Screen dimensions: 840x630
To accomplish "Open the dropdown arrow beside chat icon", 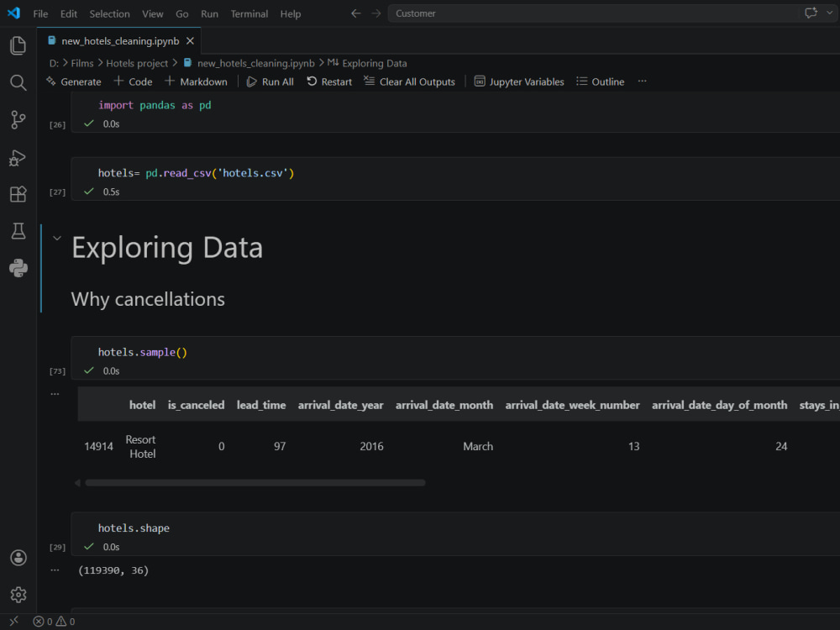I will [830, 13].
